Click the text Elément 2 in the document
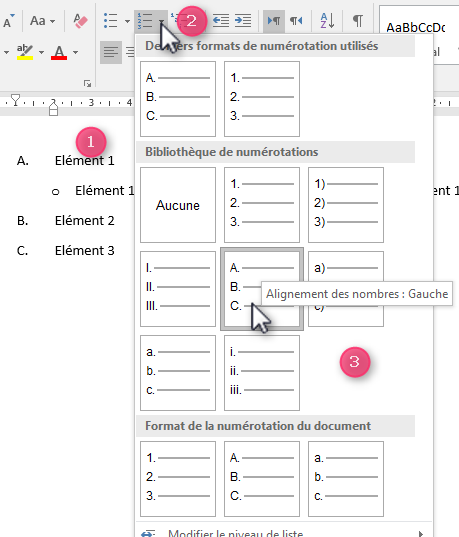This screenshot has width=459, height=537. point(84,221)
